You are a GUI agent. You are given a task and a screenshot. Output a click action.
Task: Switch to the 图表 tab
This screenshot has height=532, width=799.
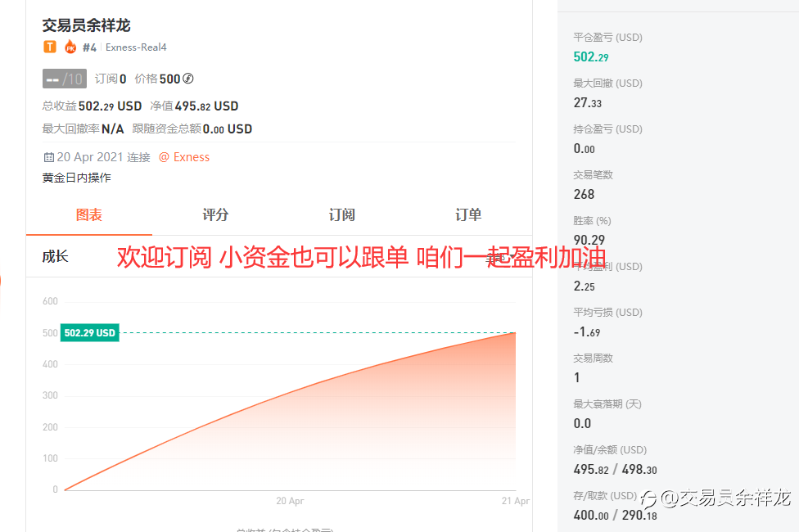click(88, 215)
